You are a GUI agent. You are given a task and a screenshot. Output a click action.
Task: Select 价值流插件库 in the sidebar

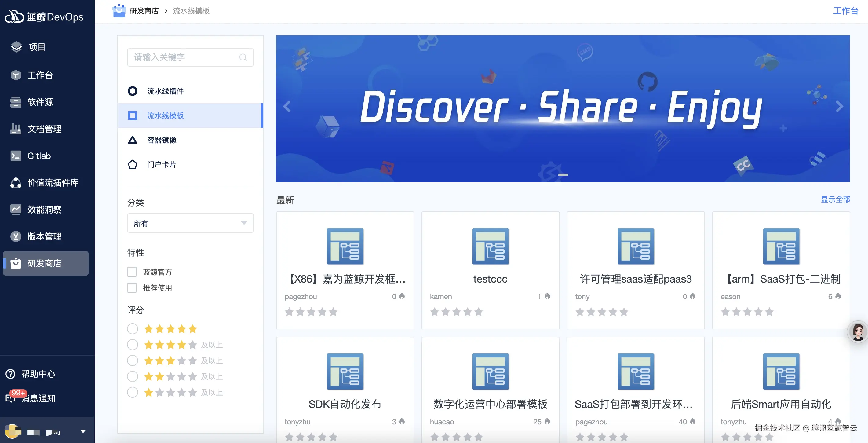point(52,183)
